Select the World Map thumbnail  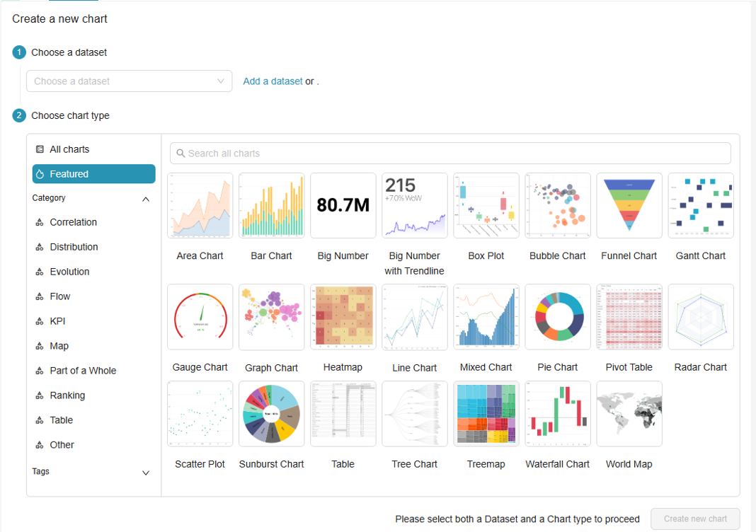click(629, 414)
